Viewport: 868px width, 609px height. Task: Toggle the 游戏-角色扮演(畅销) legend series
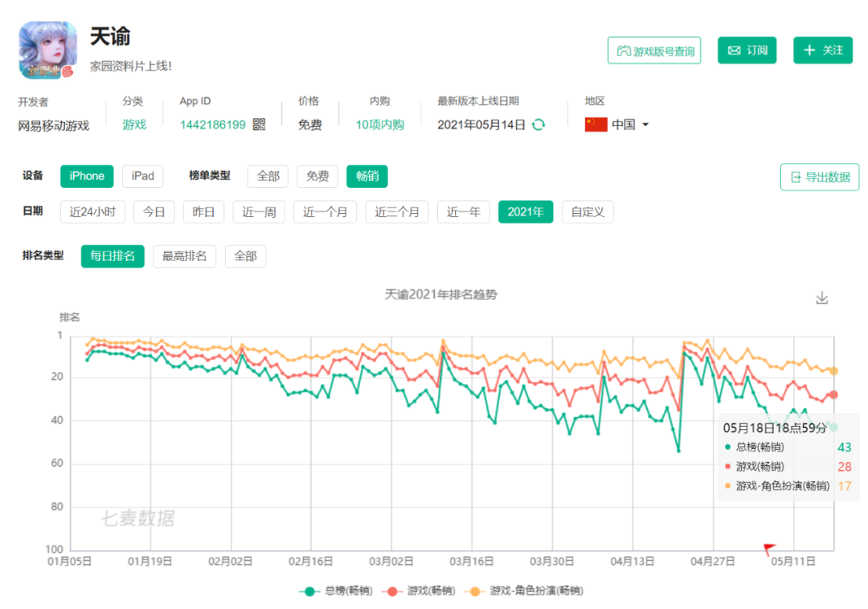(524, 591)
